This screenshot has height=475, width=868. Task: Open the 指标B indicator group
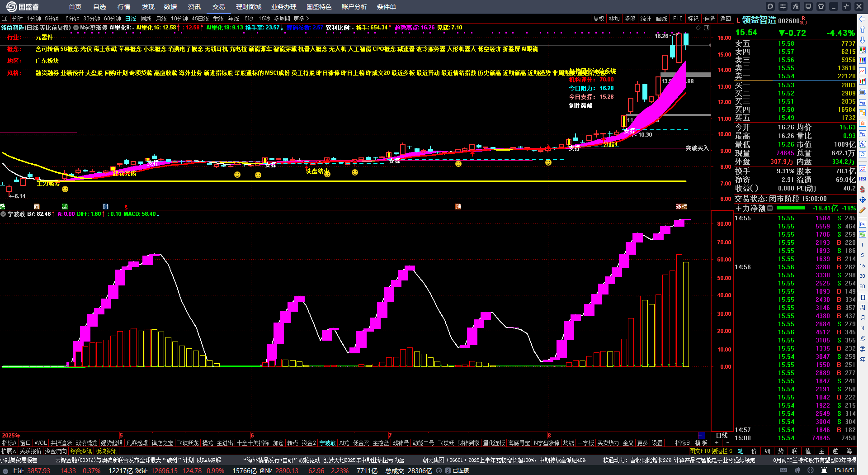tap(682, 443)
